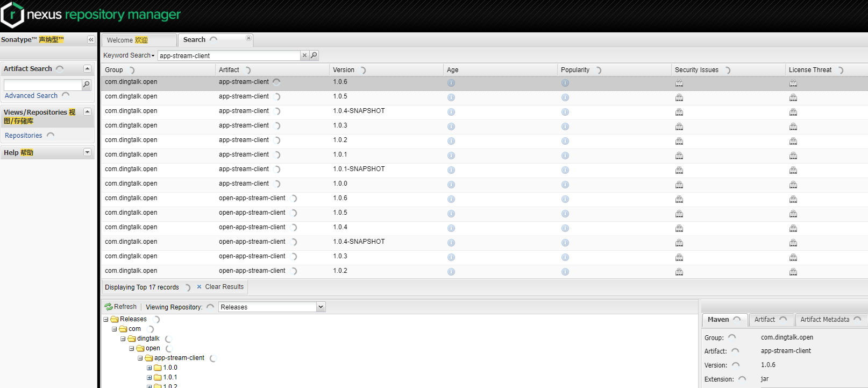Click the Age info icon for app-stream-client 1.0.6

click(x=451, y=83)
